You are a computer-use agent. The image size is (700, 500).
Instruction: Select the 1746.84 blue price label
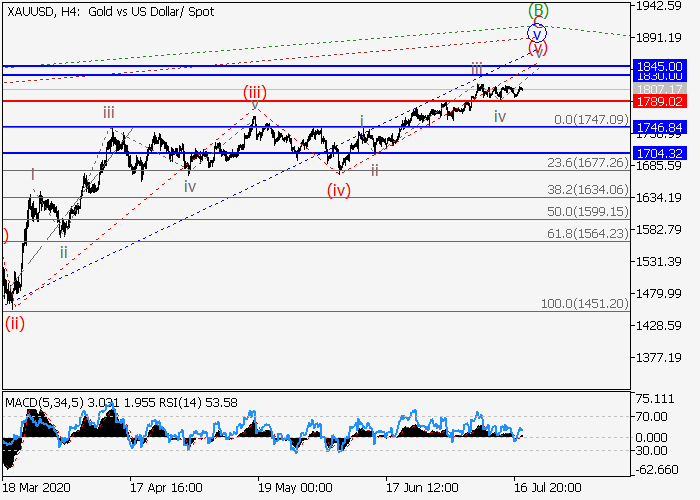(659, 128)
